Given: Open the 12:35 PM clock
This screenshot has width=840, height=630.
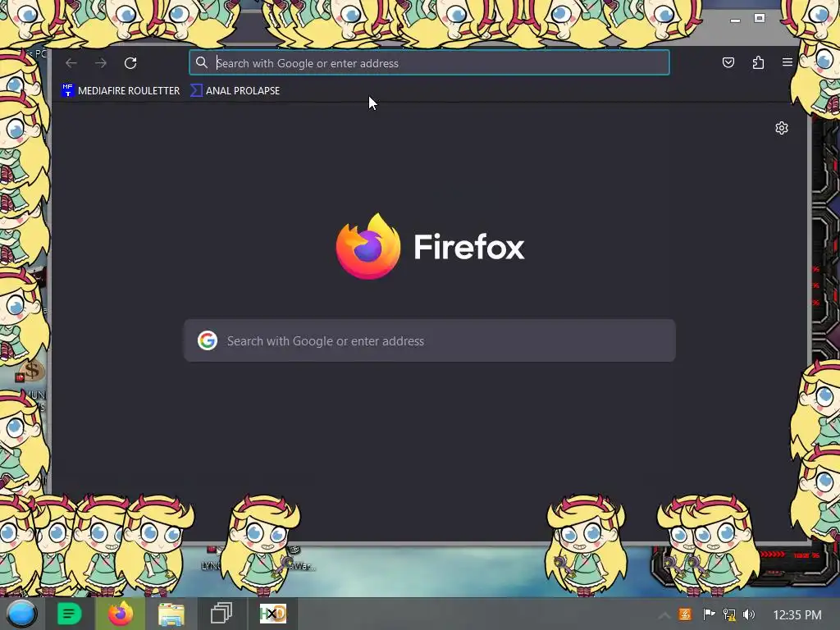Looking at the screenshot, I should 797,614.
